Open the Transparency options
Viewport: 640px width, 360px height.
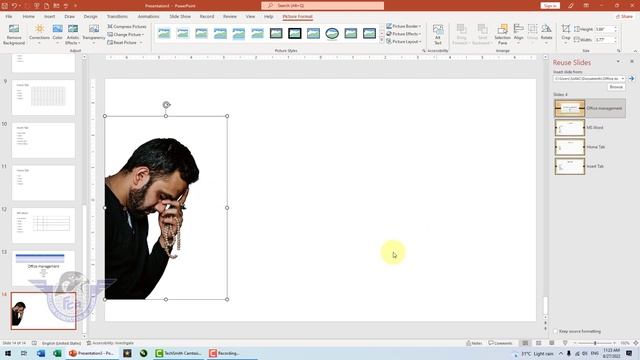[x=94, y=34]
